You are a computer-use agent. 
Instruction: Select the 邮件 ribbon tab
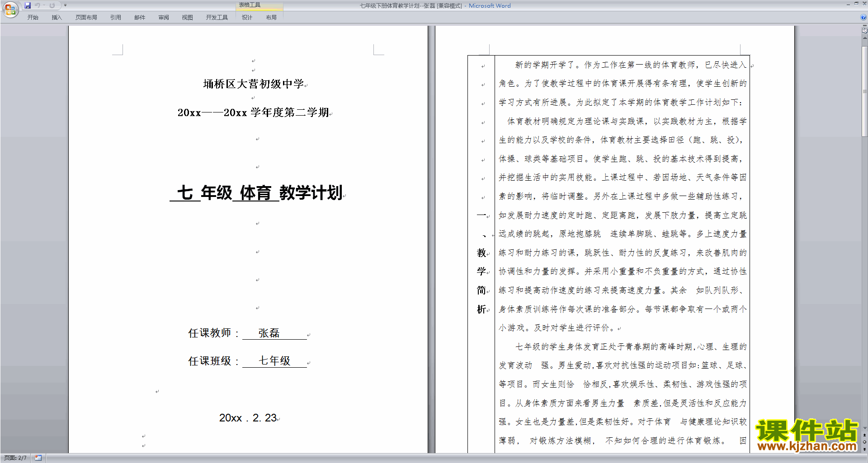140,17
